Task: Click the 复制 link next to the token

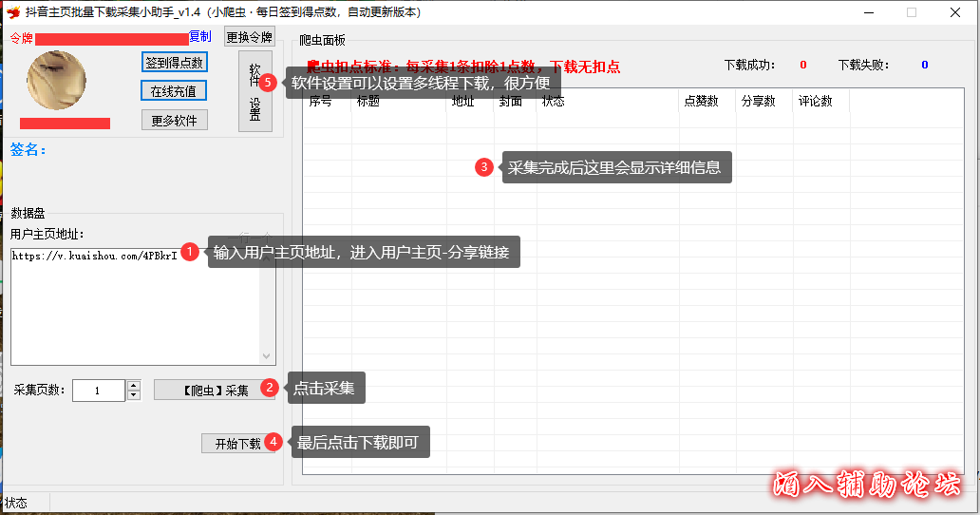Action: pyautogui.click(x=200, y=36)
